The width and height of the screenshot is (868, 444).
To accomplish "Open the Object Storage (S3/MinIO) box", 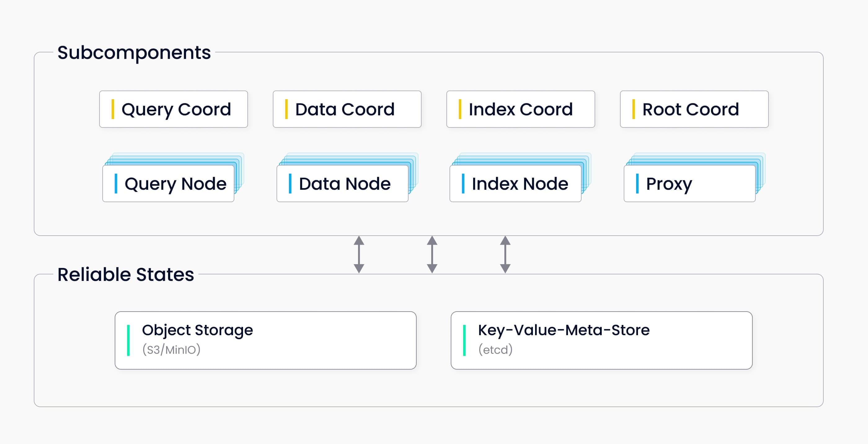I will click(x=266, y=340).
